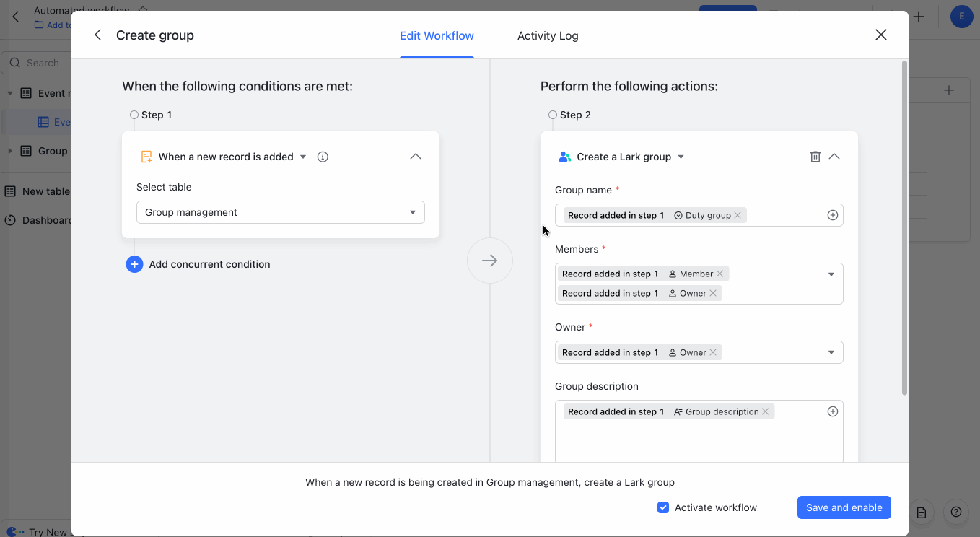Click the help question-mark icon at bottom right
Viewport: 980px width, 537px height.
coord(956,512)
